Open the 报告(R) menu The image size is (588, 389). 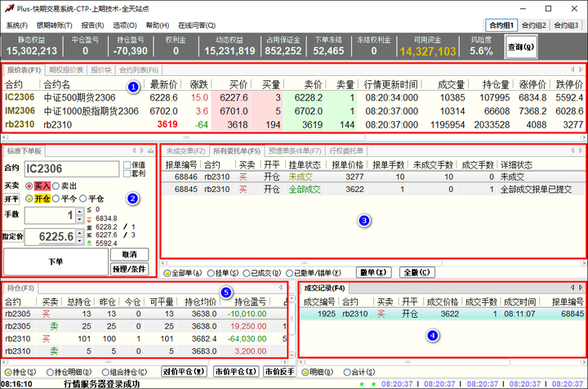point(92,25)
